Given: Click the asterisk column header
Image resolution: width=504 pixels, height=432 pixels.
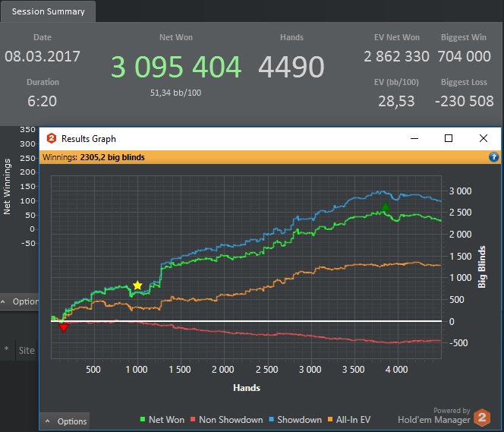Looking at the screenshot, I should click(6, 349).
